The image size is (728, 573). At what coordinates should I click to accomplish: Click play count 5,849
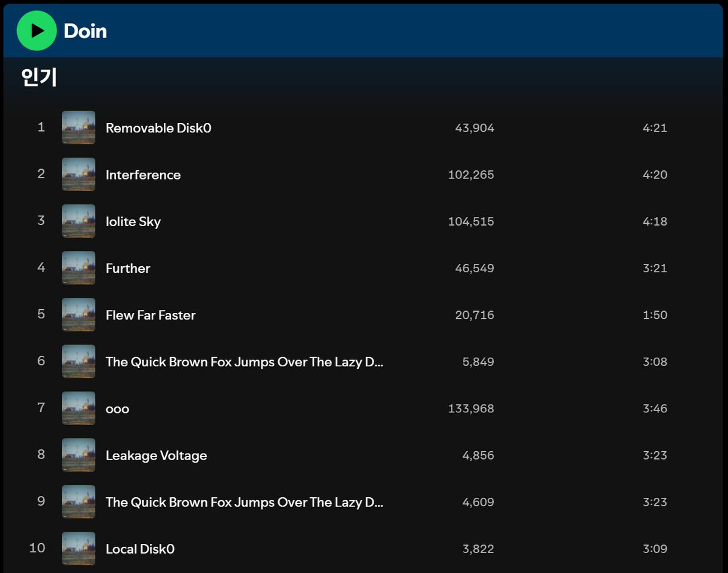click(478, 362)
